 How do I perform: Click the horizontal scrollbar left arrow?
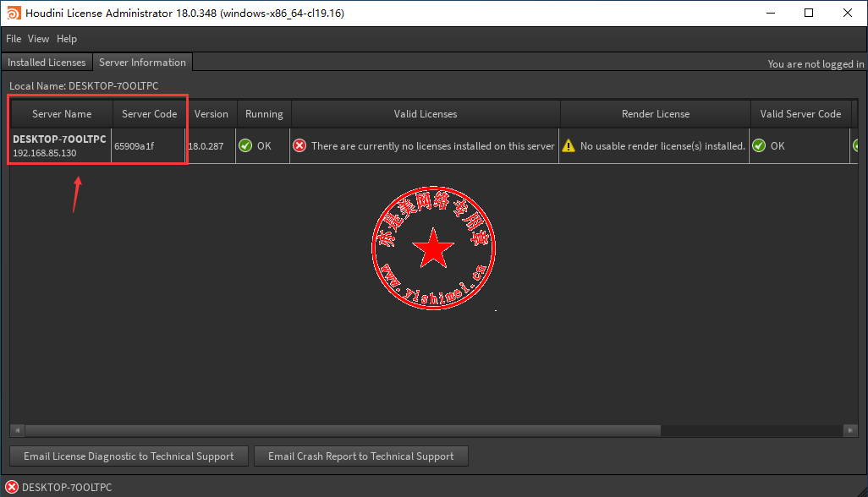(x=17, y=430)
